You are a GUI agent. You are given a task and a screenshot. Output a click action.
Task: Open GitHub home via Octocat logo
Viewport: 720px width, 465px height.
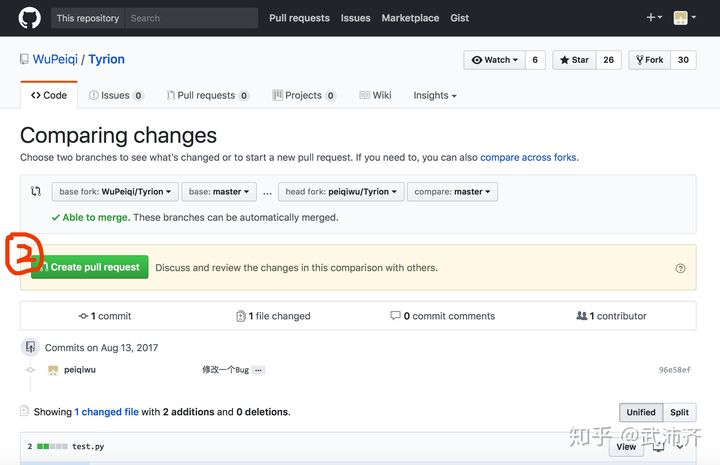pyautogui.click(x=29, y=18)
